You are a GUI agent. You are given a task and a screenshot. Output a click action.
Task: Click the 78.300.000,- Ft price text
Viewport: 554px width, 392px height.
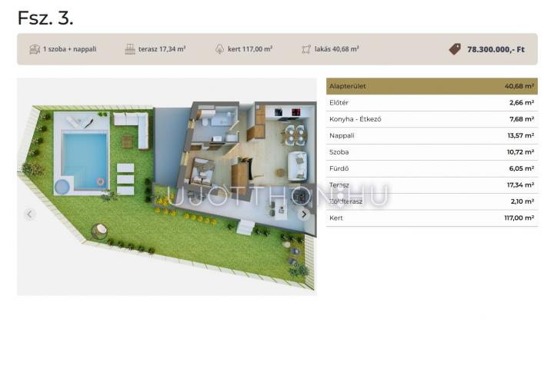tap(496, 49)
